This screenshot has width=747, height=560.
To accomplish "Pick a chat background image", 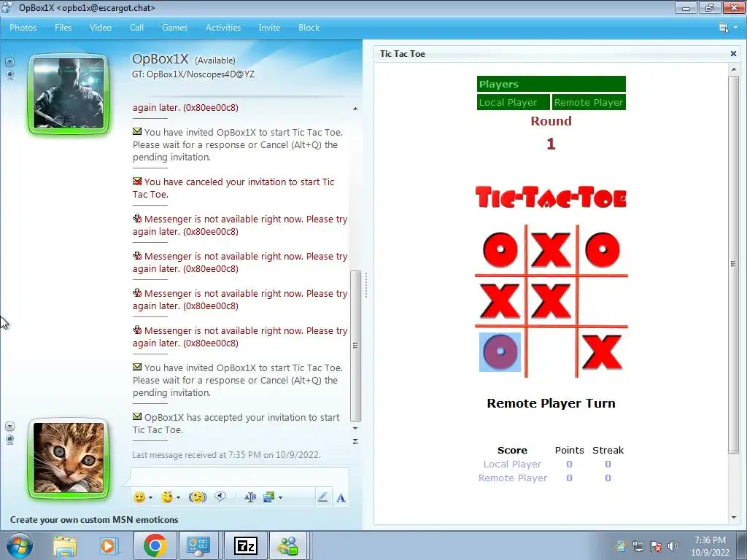I will click(x=269, y=497).
